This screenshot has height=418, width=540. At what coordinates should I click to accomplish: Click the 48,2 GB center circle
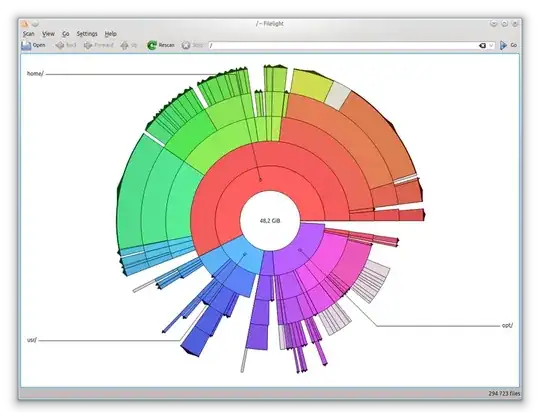[x=270, y=221]
